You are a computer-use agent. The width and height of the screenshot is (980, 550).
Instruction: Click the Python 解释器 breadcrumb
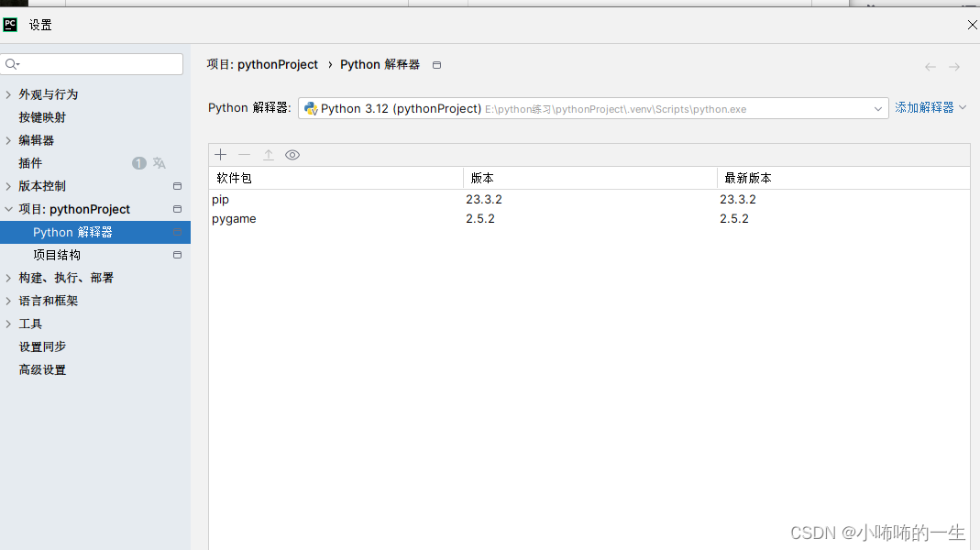[x=380, y=64]
